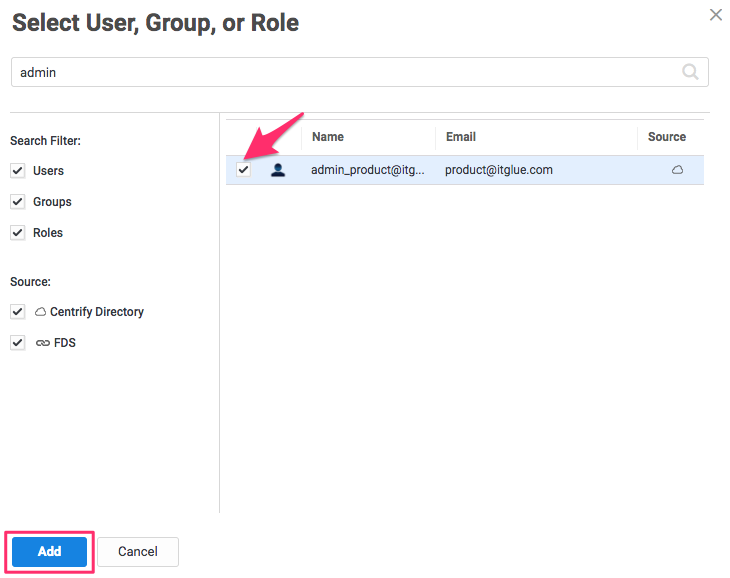Click the Cancel button
730x578 pixels.
coord(138,552)
